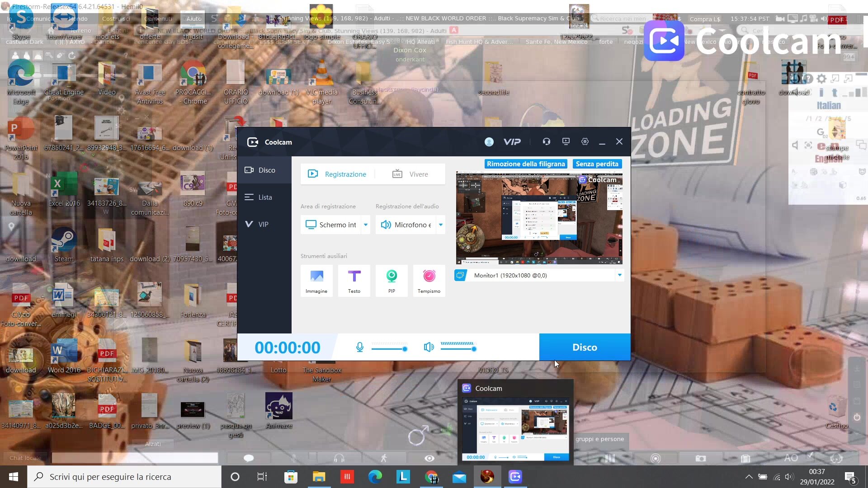Expand the Microfono audio dropdown arrow
The height and width of the screenshot is (488, 868).
point(441,225)
